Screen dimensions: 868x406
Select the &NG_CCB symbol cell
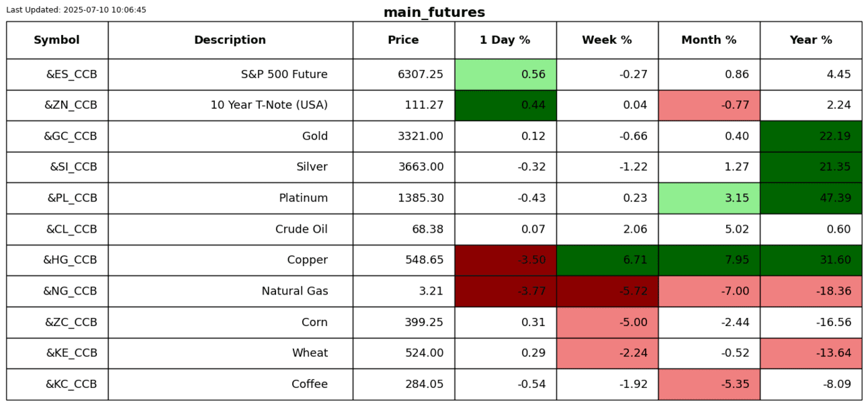(x=71, y=291)
